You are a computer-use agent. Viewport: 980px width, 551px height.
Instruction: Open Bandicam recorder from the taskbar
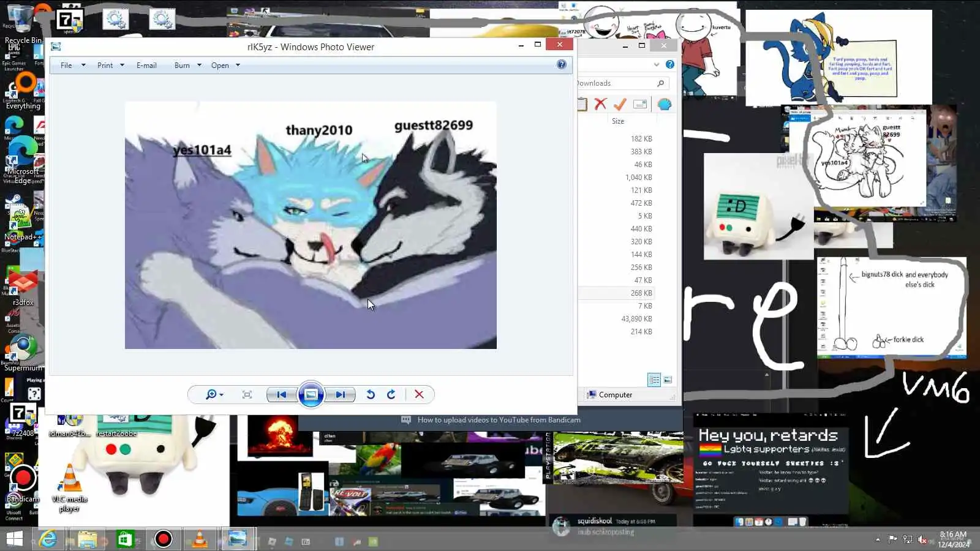coord(163,539)
